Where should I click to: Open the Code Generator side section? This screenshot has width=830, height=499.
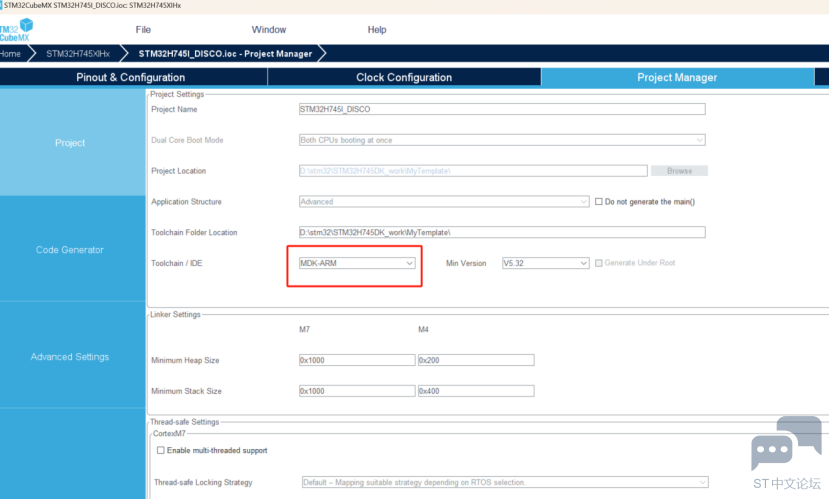coord(72,249)
